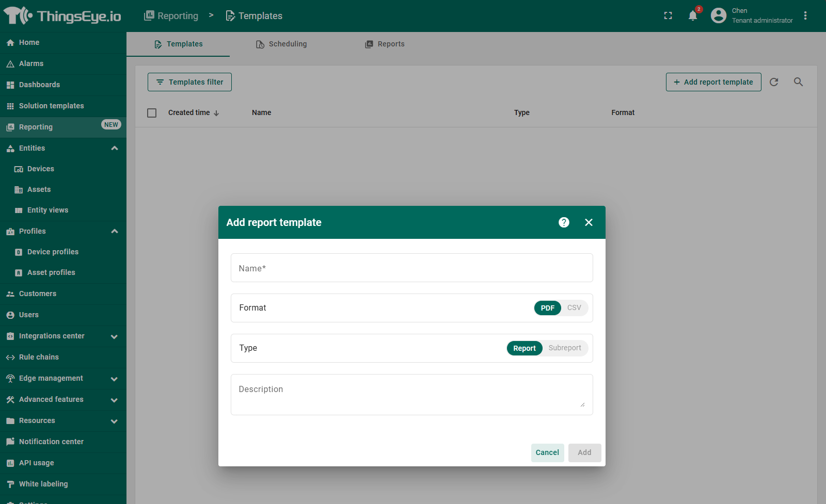This screenshot has width=826, height=504.
Task: Open the notifications bell icon
Action: [x=693, y=15]
